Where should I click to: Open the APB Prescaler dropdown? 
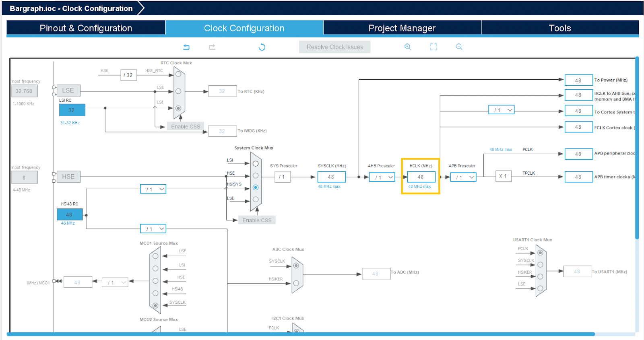click(x=463, y=177)
